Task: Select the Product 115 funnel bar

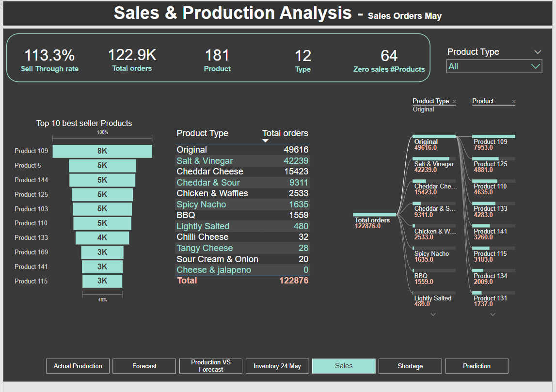Action: coord(102,281)
